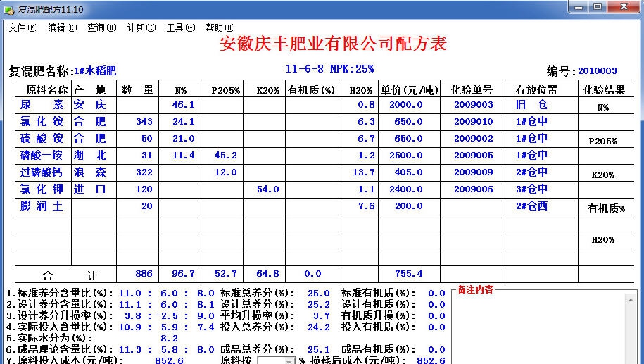Select the 过磷酸钙 material name cell
The width and height of the screenshot is (644, 364).
click(43, 172)
